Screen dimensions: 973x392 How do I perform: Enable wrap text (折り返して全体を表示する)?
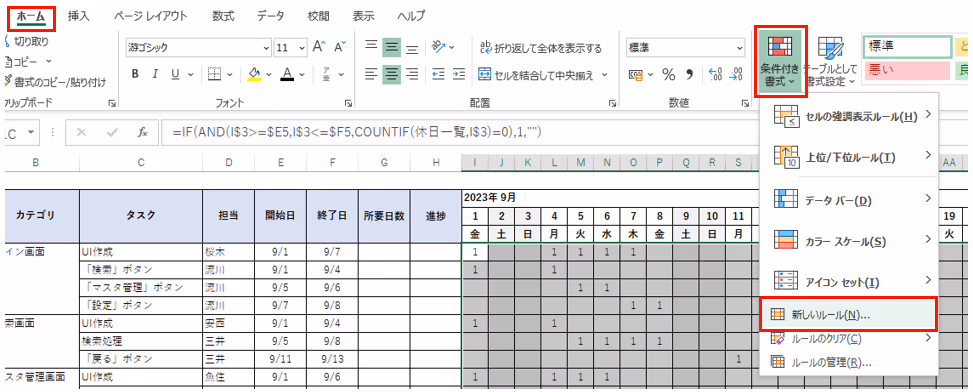[x=540, y=48]
